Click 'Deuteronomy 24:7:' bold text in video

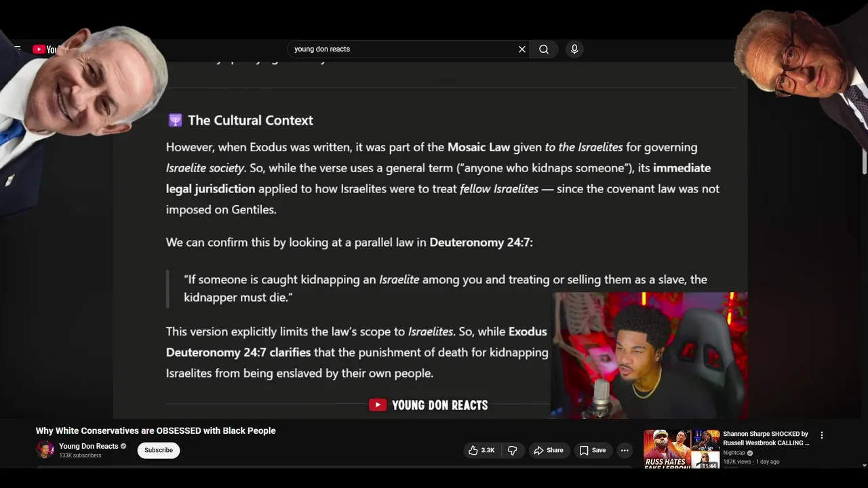pyautogui.click(x=481, y=242)
